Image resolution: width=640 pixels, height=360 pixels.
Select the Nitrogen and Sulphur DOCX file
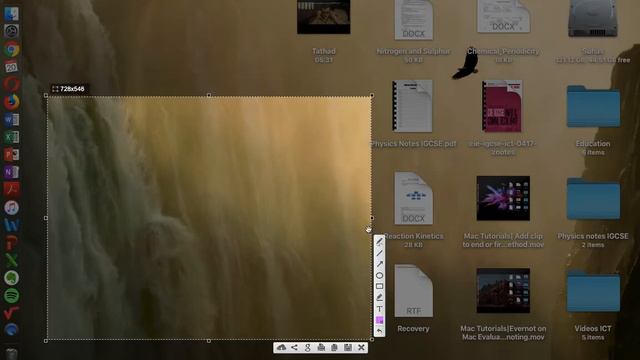[413, 20]
